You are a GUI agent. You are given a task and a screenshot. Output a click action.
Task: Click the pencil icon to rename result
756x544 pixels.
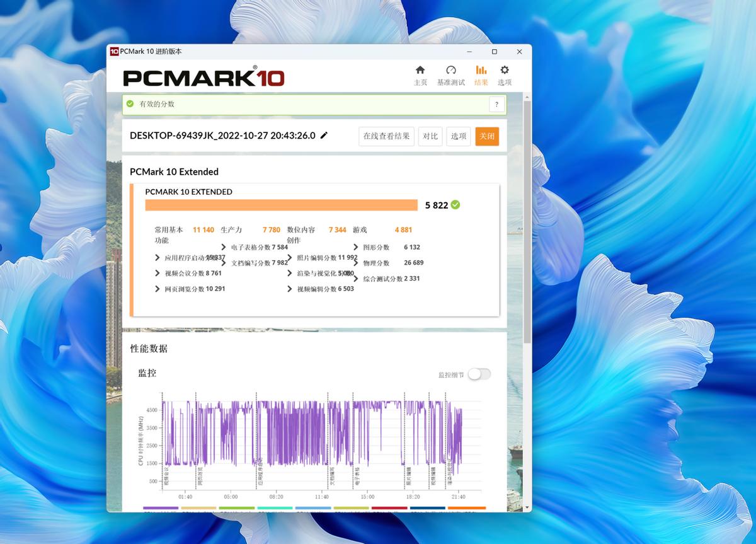tap(324, 135)
